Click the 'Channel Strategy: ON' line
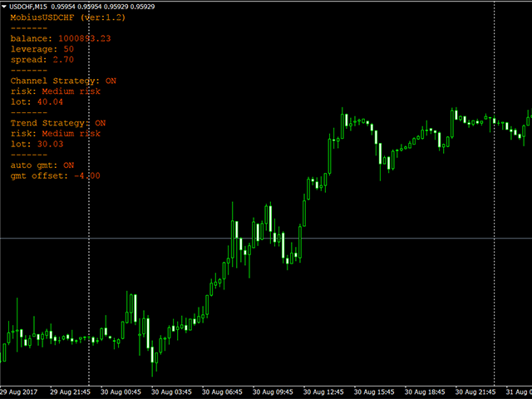Viewport: 532px width, 399px height. [63, 81]
